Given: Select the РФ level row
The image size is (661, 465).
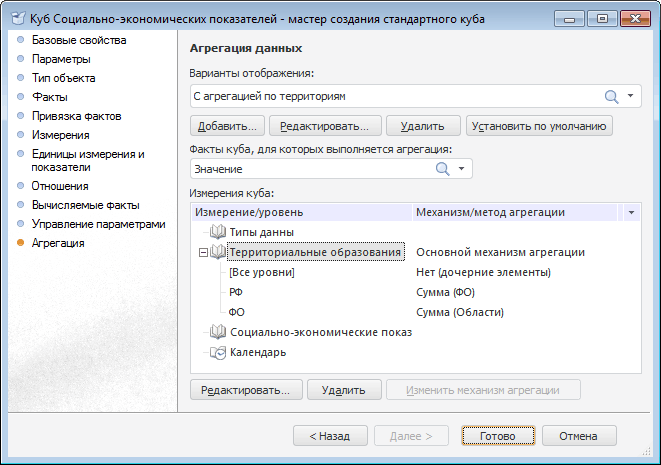Looking at the screenshot, I should (237, 292).
